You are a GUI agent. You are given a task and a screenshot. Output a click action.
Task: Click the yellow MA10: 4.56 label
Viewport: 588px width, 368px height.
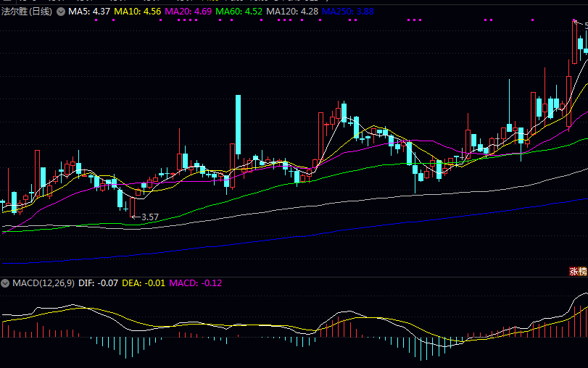[x=137, y=12]
